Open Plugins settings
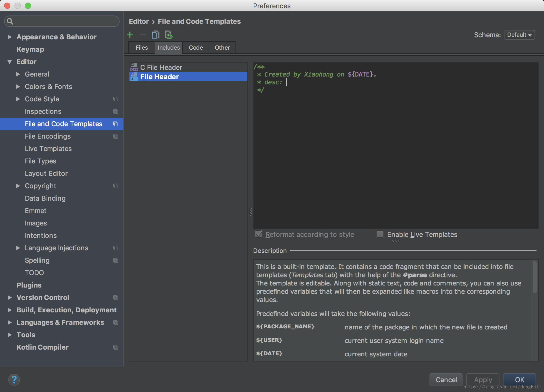The width and height of the screenshot is (544, 392). click(x=29, y=285)
